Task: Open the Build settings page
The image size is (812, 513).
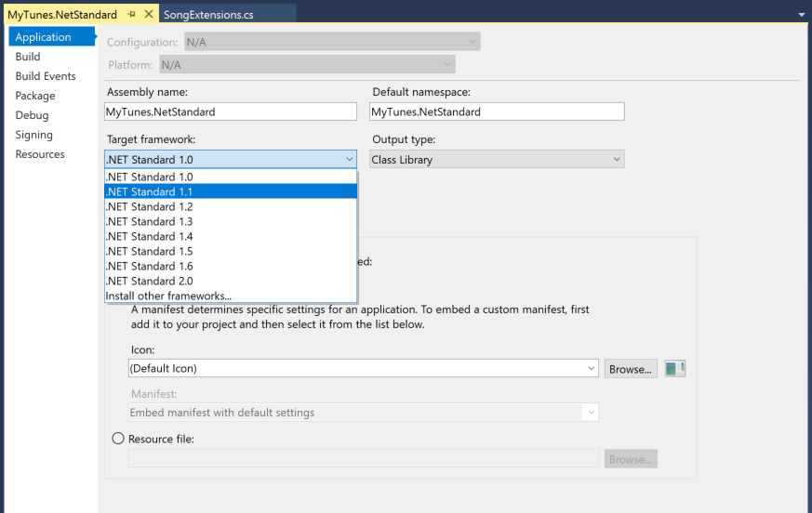Action: coord(28,57)
